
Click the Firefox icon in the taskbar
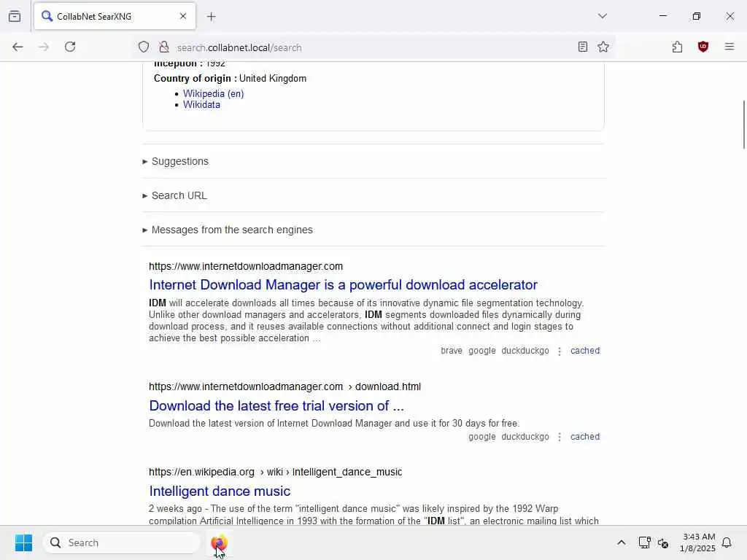219,542
